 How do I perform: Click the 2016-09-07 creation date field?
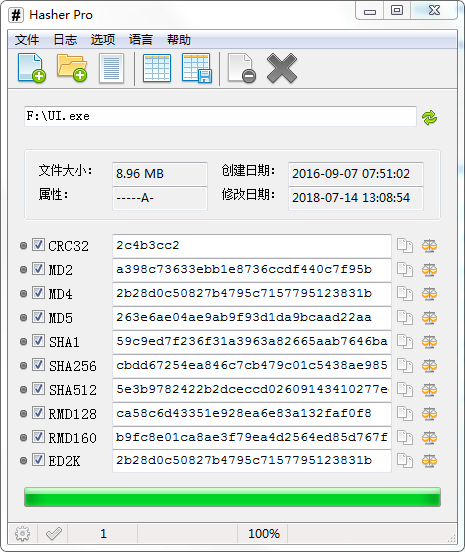[x=356, y=174]
